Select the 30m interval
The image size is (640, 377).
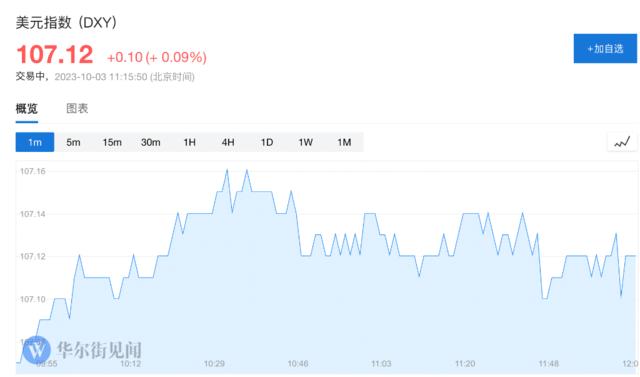tap(151, 142)
